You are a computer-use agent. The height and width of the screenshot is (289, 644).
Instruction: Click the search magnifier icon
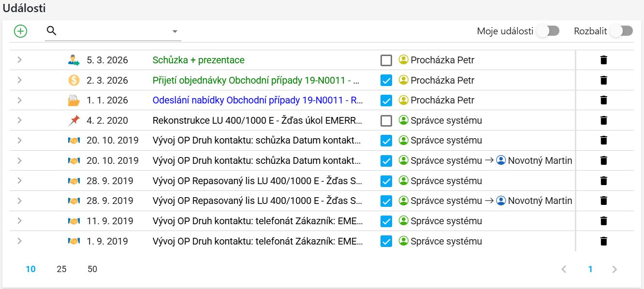[x=51, y=31]
